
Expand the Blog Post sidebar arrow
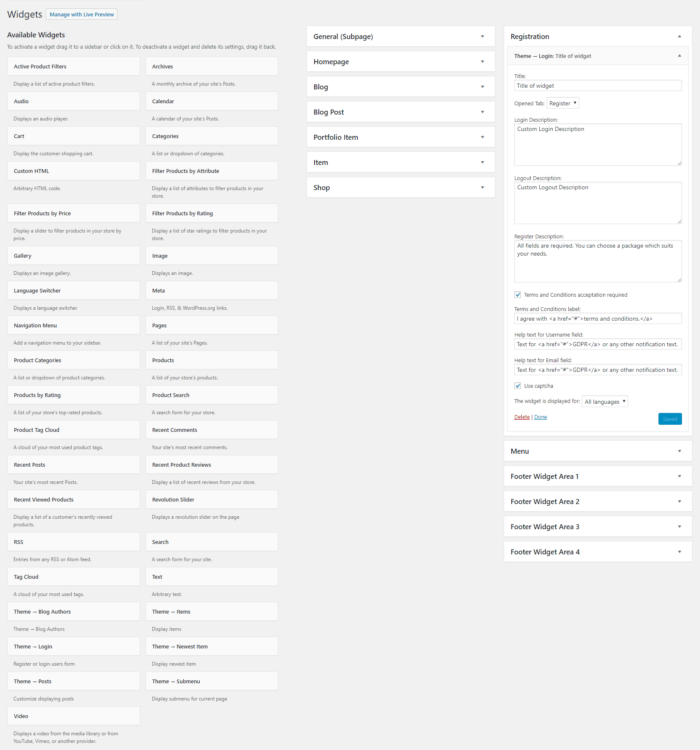(482, 112)
